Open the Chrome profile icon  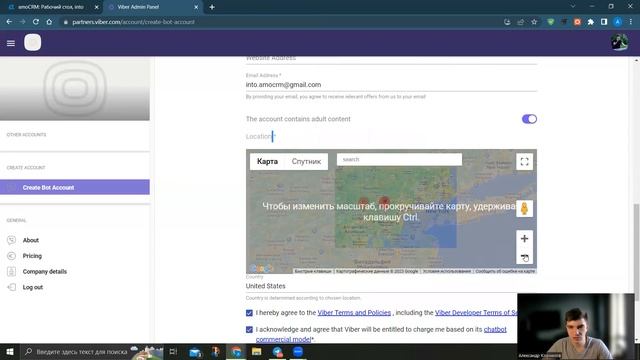[618, 22]
